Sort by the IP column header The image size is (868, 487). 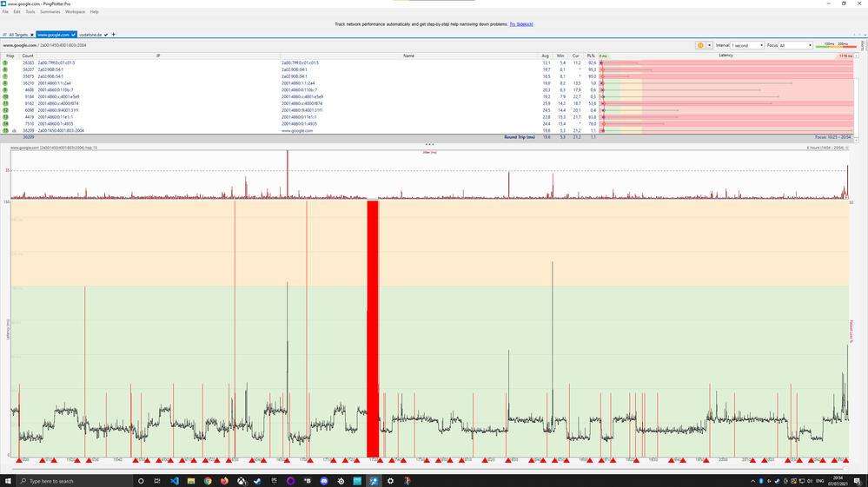tap(158, 56)
